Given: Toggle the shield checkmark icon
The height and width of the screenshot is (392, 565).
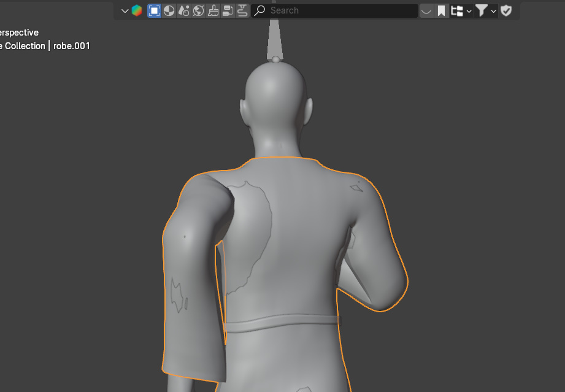Looking at the screenshot, I should pos(506,11).
